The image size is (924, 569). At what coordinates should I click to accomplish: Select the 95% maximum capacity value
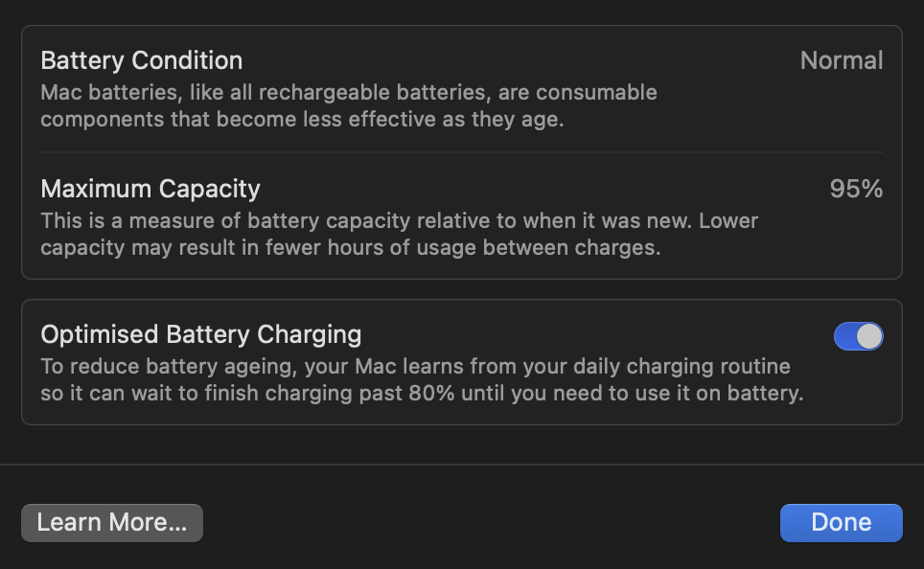pyautogui.click(x=856, y=189)
